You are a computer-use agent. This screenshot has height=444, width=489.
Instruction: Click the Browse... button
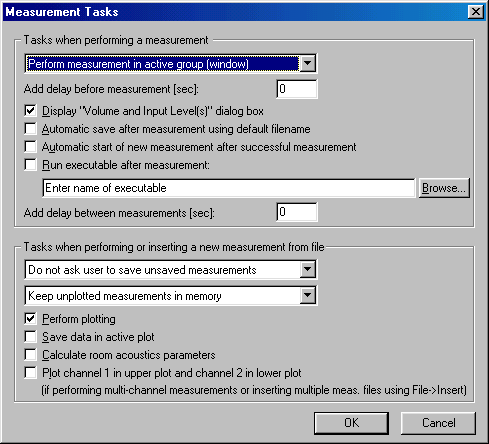click(444, 188)
